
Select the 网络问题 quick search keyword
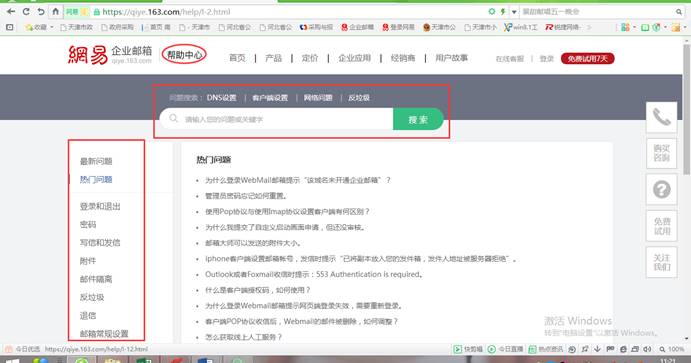[318, 98]
